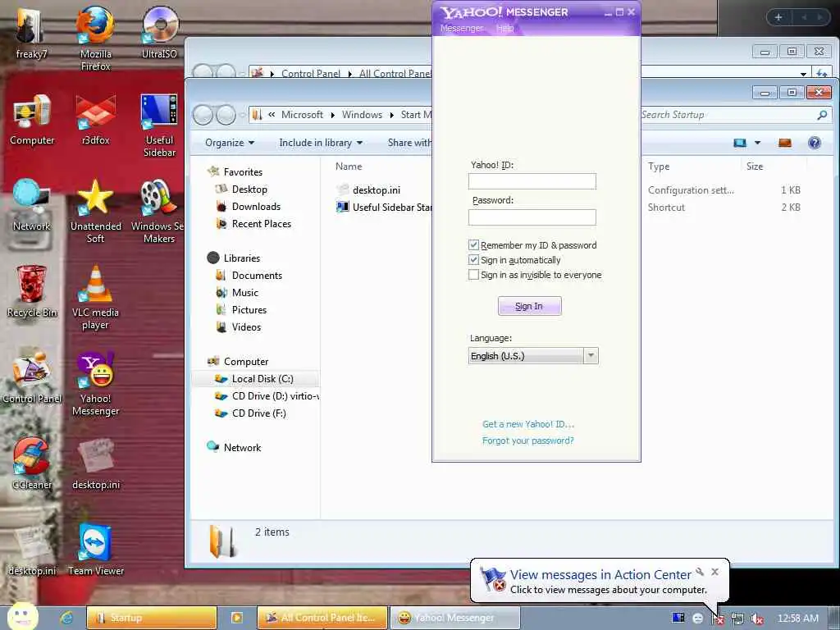Uncheck Sign in automatically
The height and width of the screenshot is (630, 840).
pos(473,260)
